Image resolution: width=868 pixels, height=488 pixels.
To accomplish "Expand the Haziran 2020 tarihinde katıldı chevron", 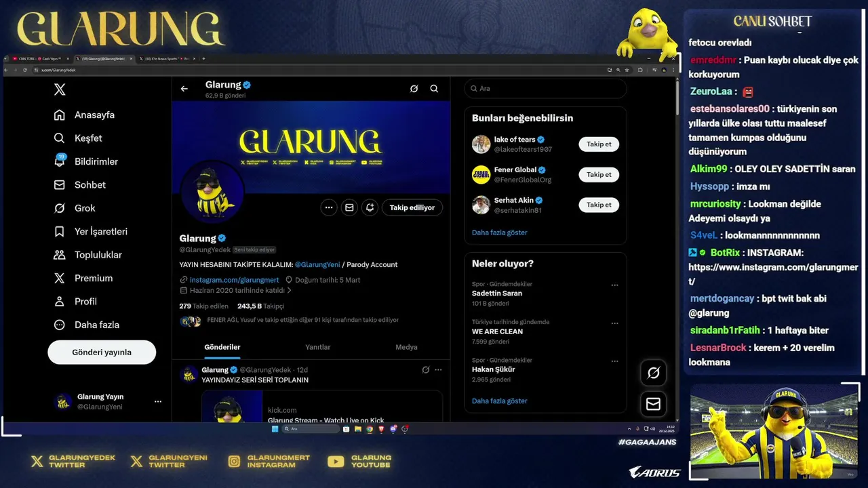I will (290, 290).
